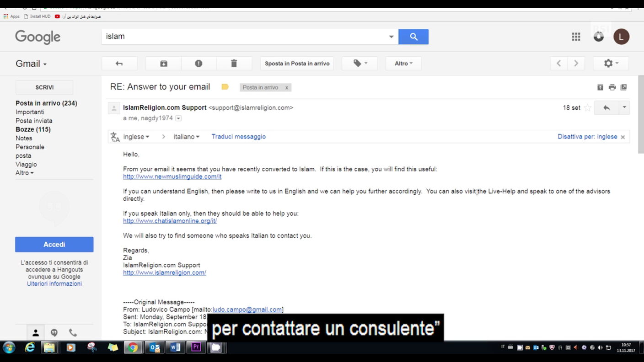Image resolution: width=644 pixels, height=362 pixels.
Task: Open the labels tag dropdown
Action: (x=360, y=64)
